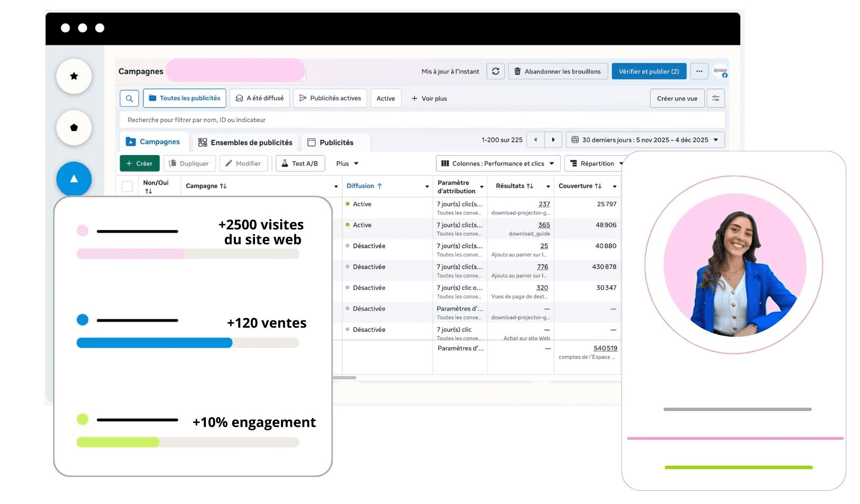Click result value 776
Image resolution: width=860 pixels, height=504 pixels.
coord(543,267)
